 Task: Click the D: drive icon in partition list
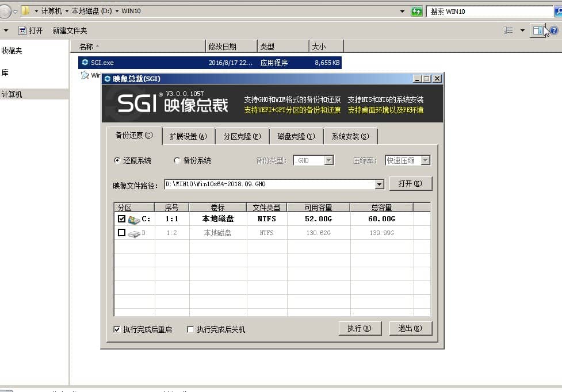click(x=134, y=233)
